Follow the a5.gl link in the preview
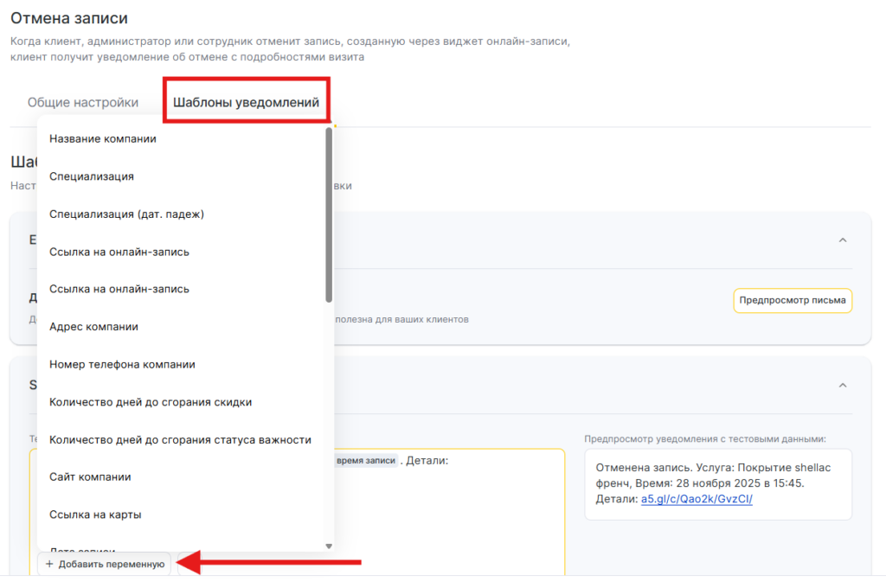Screen dimensions: 886x588 [x=697, y=499]
